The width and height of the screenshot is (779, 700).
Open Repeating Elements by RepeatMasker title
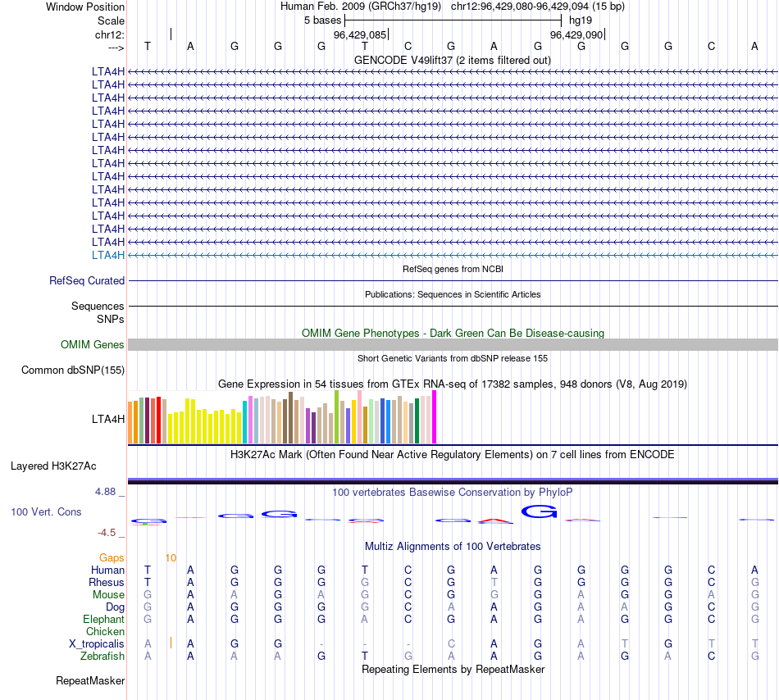453,669
